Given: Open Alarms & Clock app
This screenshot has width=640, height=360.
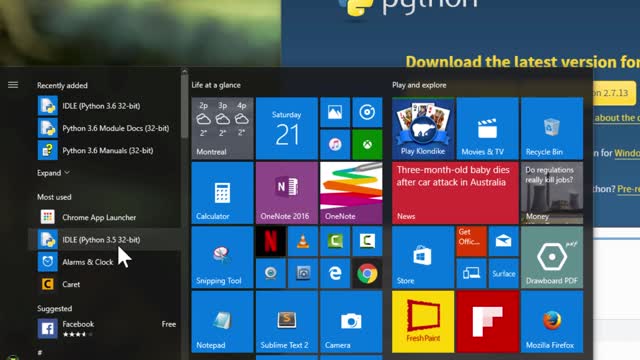Looking at the screenshot, I should click(104, 262).
